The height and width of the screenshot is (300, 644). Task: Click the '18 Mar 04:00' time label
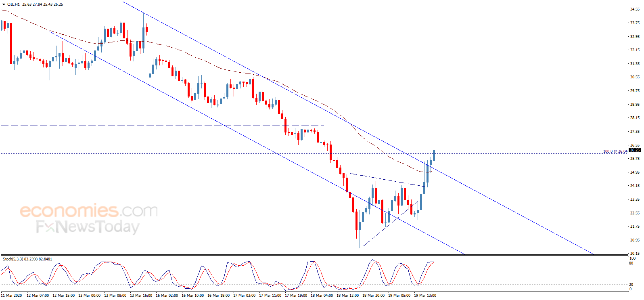[322, 296]
